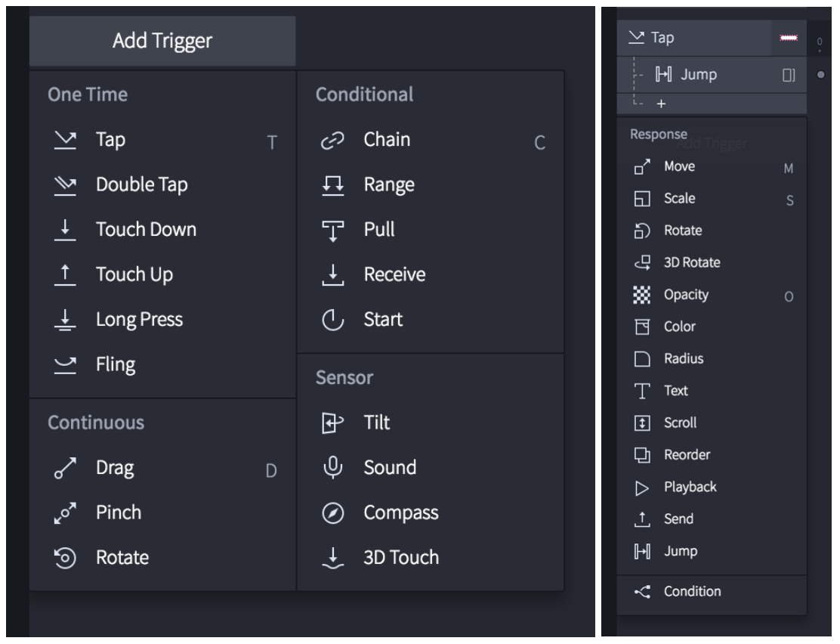
Task: Choose Condition at the bottom of Response menu
Action: coord(692,591)
